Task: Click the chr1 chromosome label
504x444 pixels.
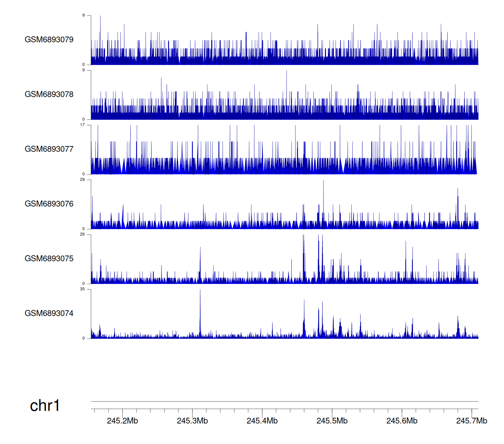Action: click(45, 406)
